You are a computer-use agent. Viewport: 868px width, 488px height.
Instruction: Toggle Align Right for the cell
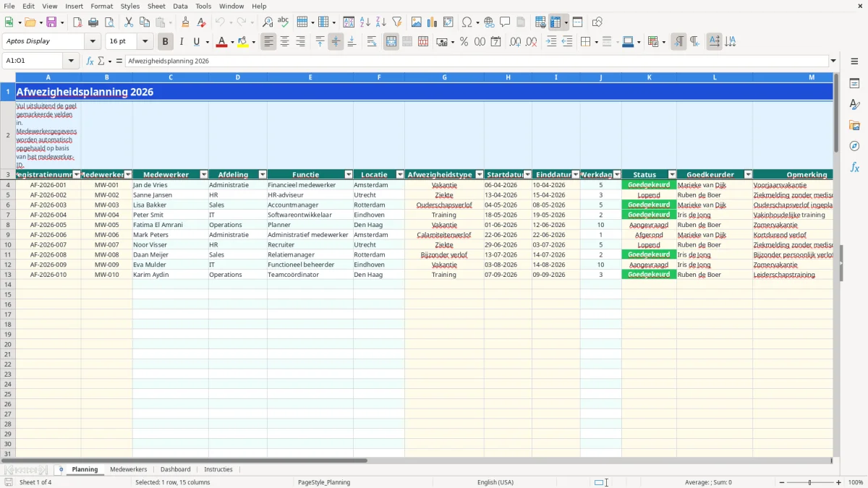click(300, 42)
